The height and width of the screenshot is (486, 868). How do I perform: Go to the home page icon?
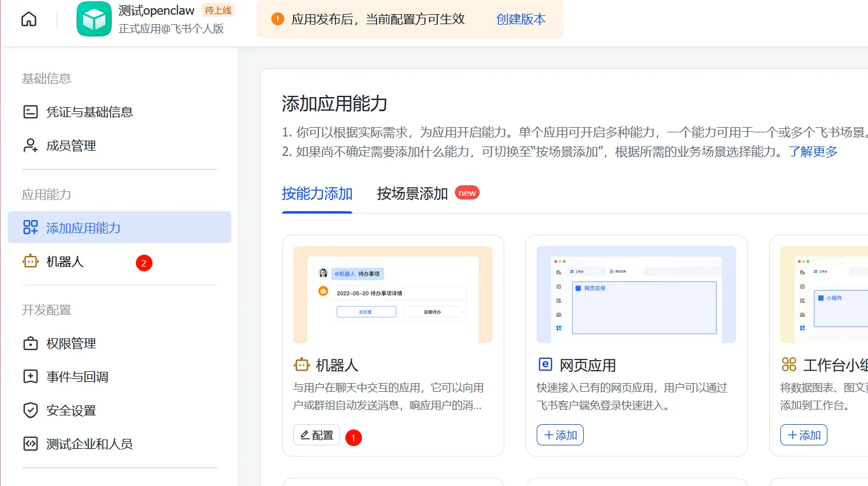[x=29, y=19]
